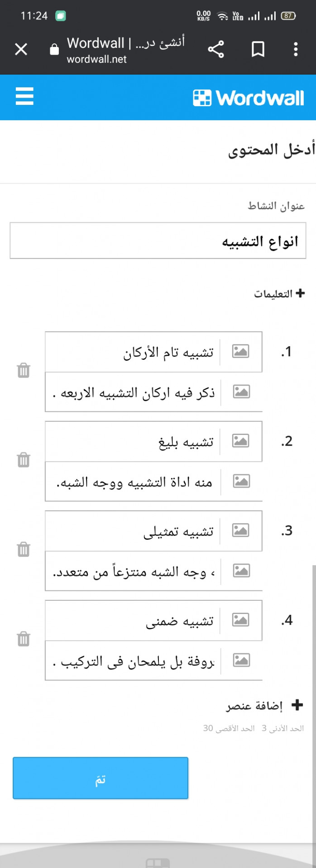Viewport: 316px width, 868px height.
Task: Add image to تشبيه بليغ term
Action: point(240,441)
